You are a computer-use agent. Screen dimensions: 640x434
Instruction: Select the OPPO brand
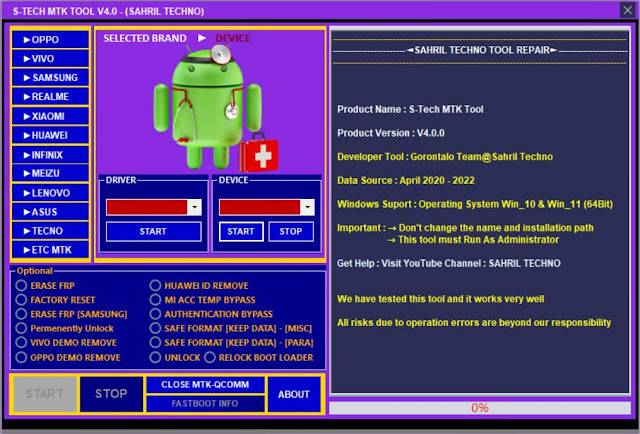tap(50, 40)
